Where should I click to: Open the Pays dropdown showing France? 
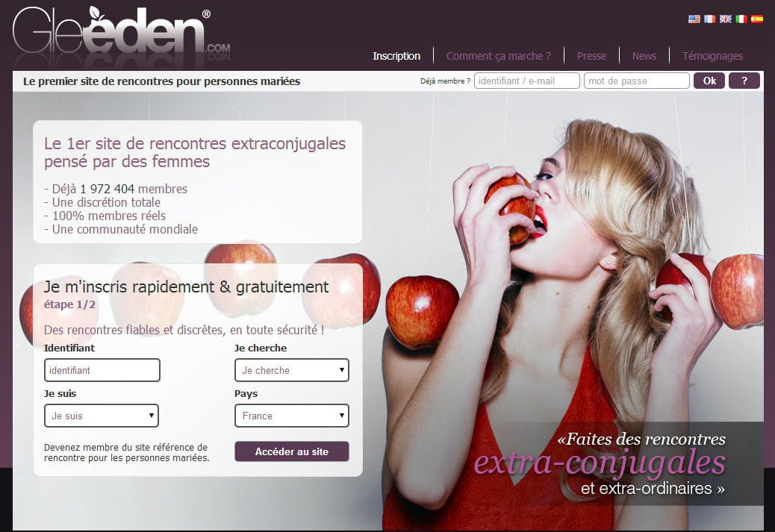click(x=291, y=416)
